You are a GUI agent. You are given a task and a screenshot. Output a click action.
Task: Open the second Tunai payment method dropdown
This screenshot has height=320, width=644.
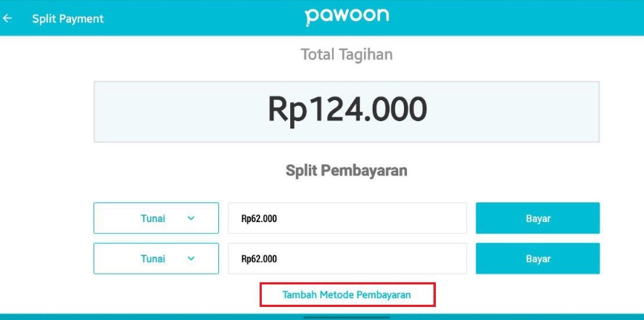(156, 258)
